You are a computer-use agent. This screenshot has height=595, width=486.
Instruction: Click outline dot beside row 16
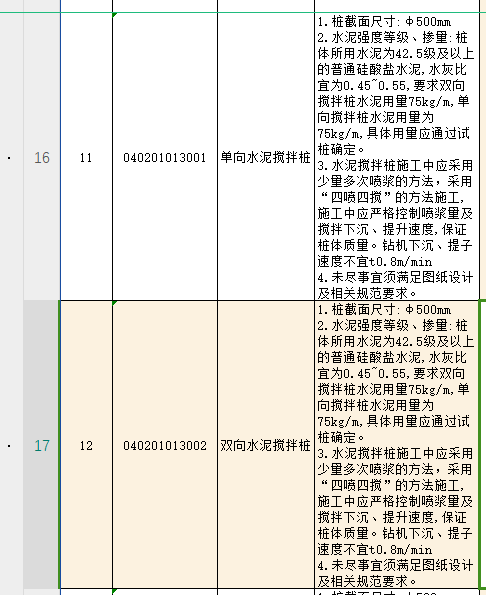pyautogui.click(x=9, y=158)
